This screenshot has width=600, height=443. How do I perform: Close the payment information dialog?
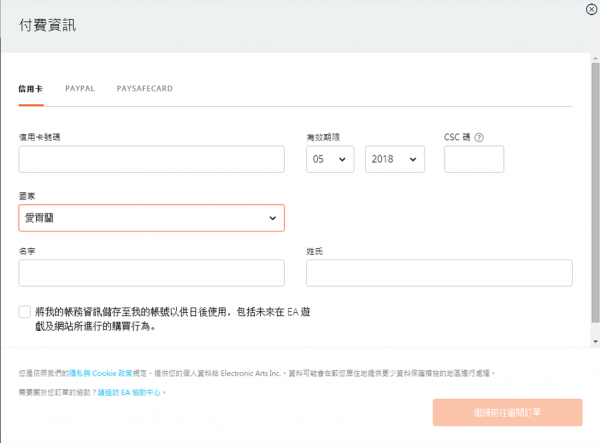[x=592, y=8]
